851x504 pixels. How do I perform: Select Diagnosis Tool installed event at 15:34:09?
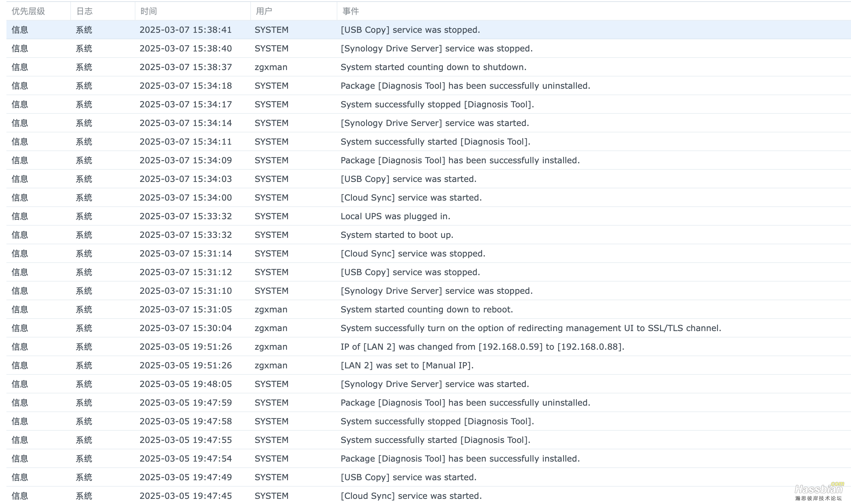click(x=460, y=160)
